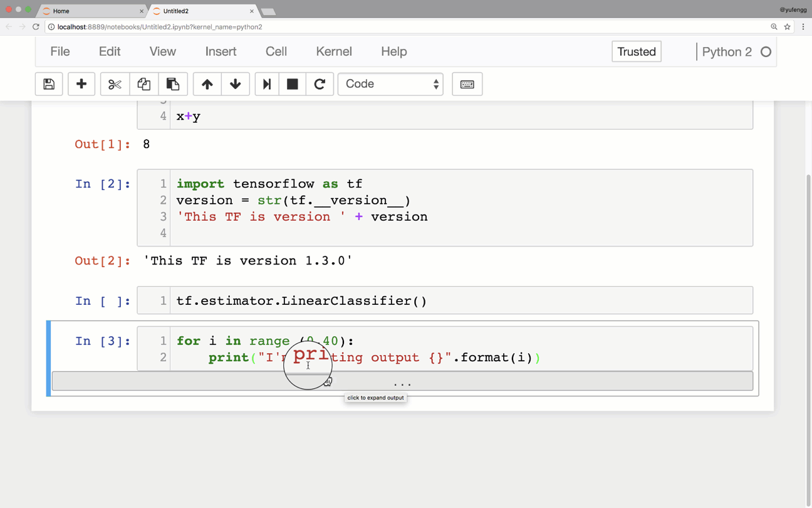Interrupt the kernel with the stop icon
This screenshot has height=508, width=812.
click(293, 84)
